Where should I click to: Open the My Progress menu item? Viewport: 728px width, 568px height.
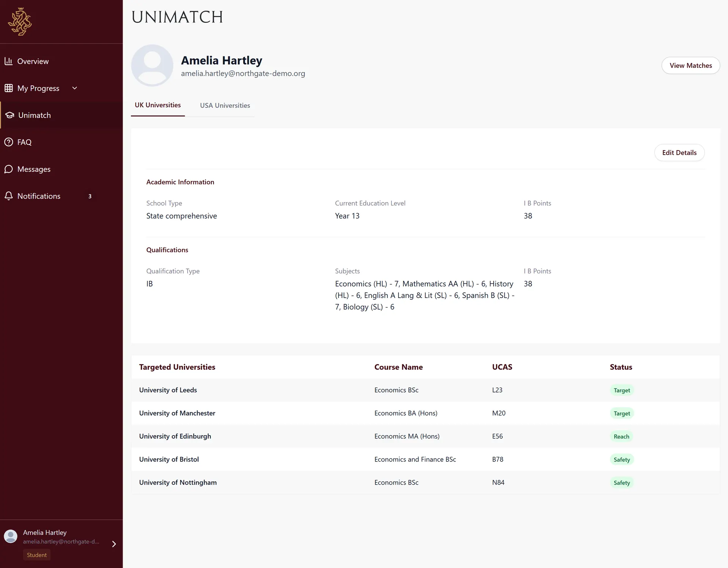point(61,88)
